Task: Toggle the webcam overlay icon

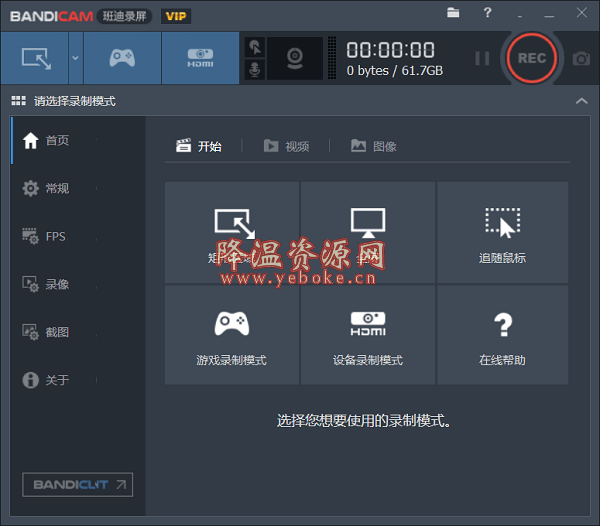Action: pyautogui.click(x=295, y=59)
